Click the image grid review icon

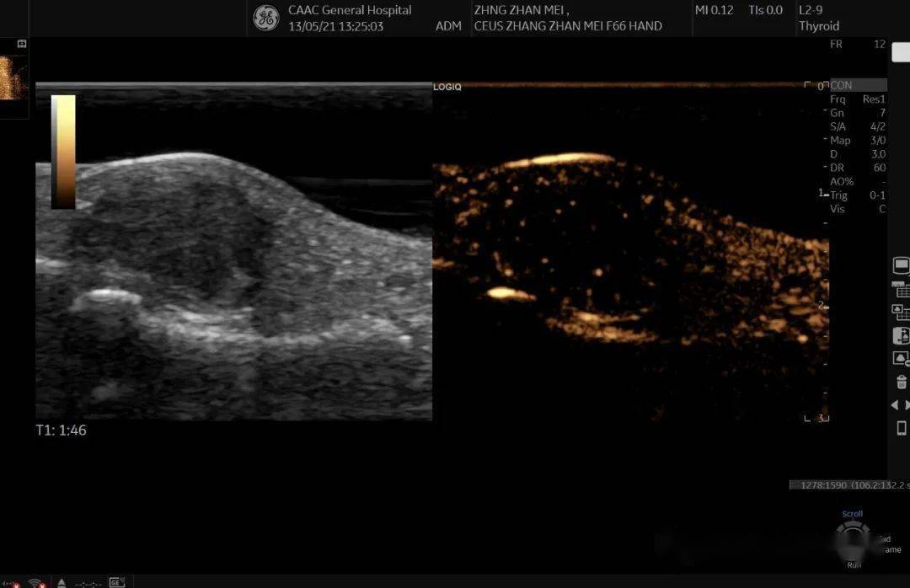[x=902, y=288]
